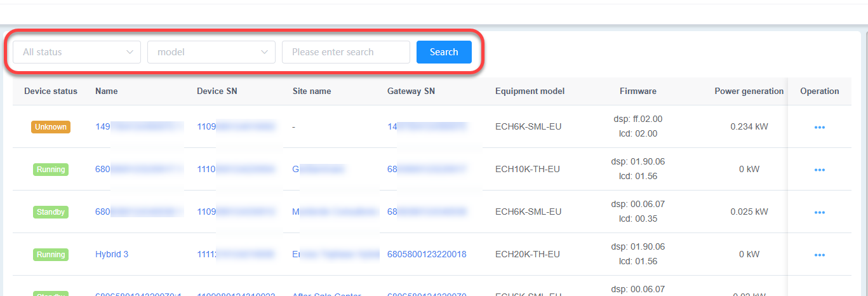
Task: Click the search text field
Action: click(x=346, y=52)
